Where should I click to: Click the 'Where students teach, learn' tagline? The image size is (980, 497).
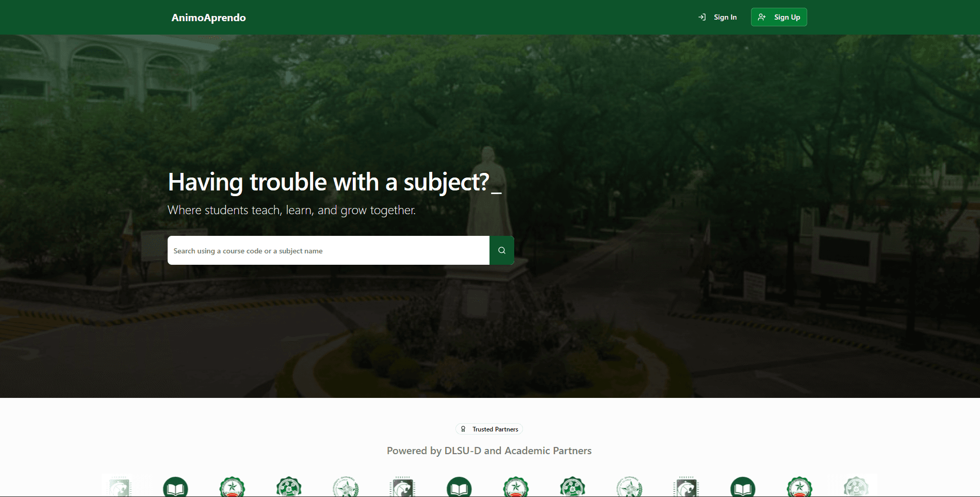291,210
